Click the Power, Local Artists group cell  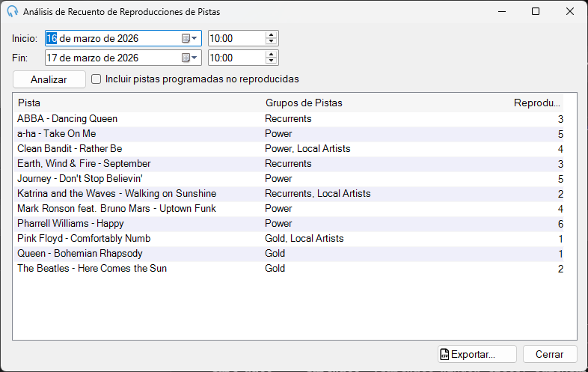(x=307, y=149)
